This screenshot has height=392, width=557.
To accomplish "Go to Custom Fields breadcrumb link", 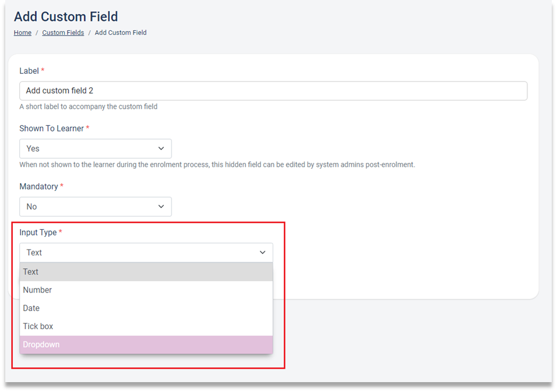I will tap(63, 33).
